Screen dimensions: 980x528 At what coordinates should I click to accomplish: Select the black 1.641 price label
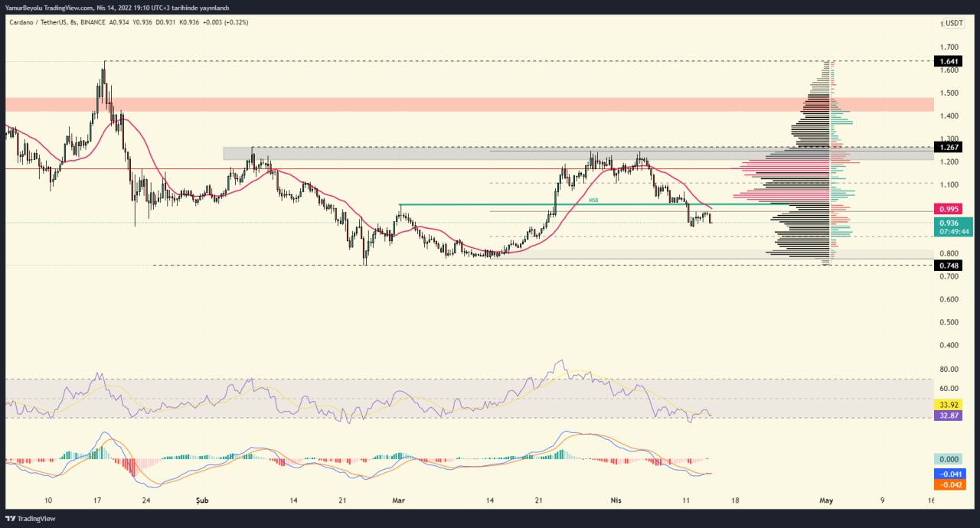[949, 61]
